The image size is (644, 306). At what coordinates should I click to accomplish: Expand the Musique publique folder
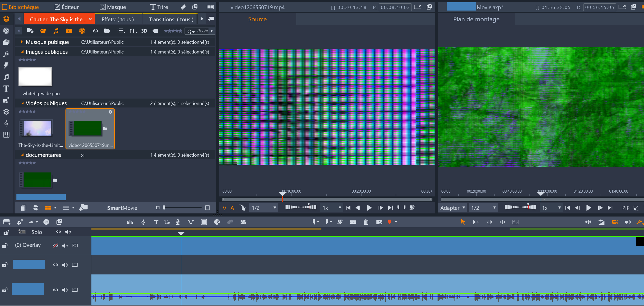point(22,42)
